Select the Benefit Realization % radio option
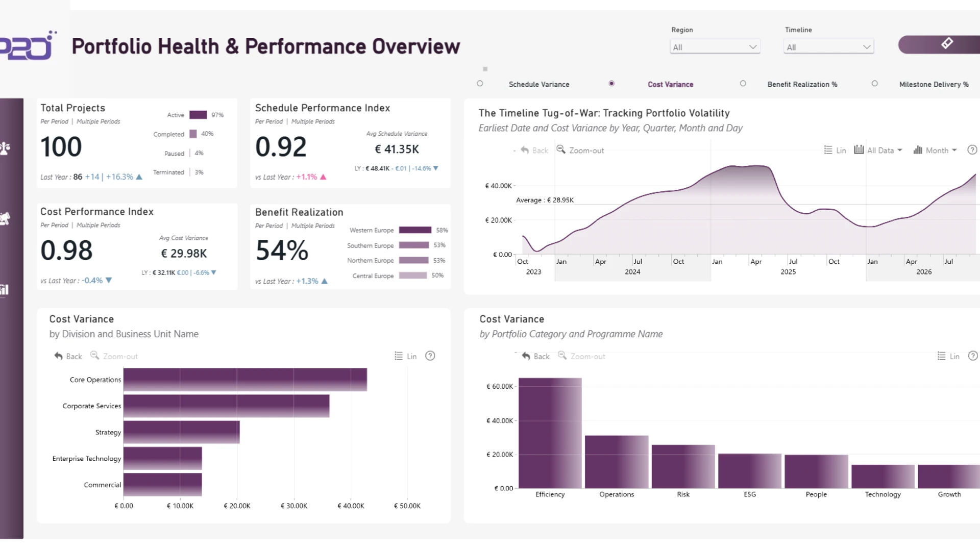 tap(743, 84)
